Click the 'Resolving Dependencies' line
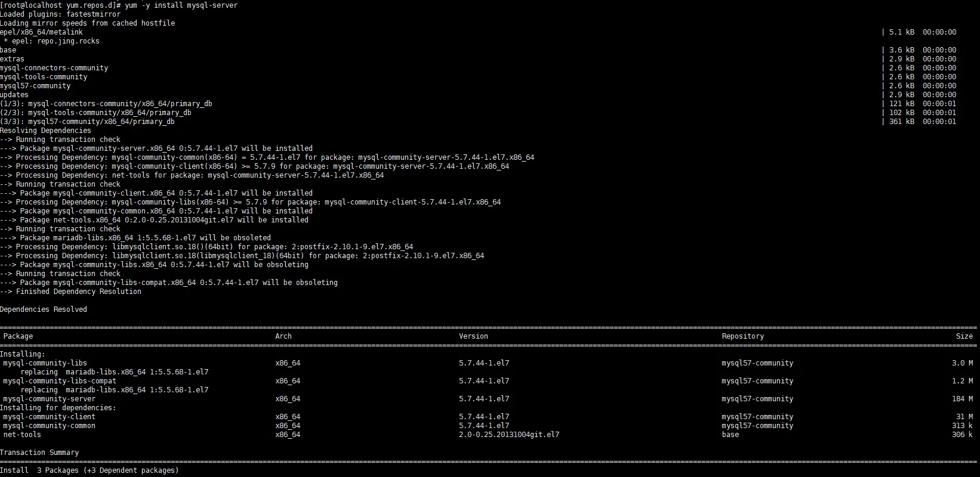980x477 pixels. [45, 131]
